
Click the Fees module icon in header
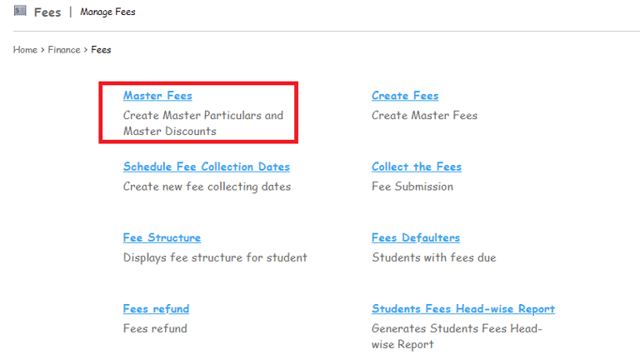click(20, 11)
